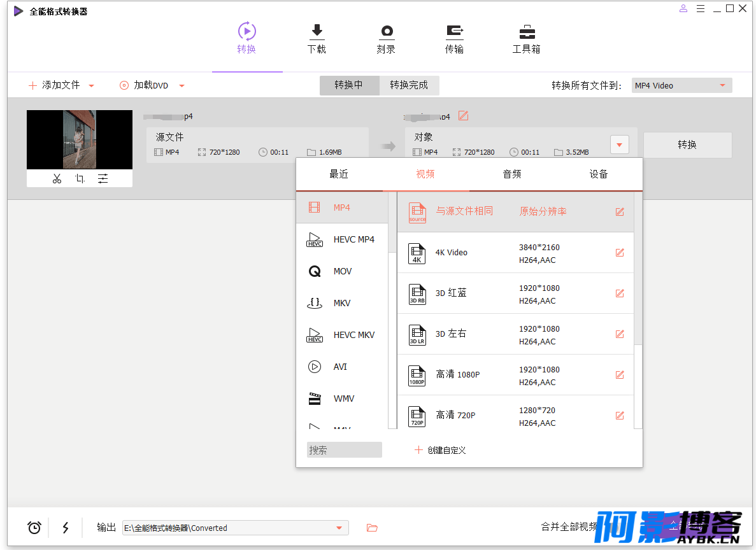The image size is (756, 550).
Task: Rename output file with pencil icon
Action: point(463,116)
